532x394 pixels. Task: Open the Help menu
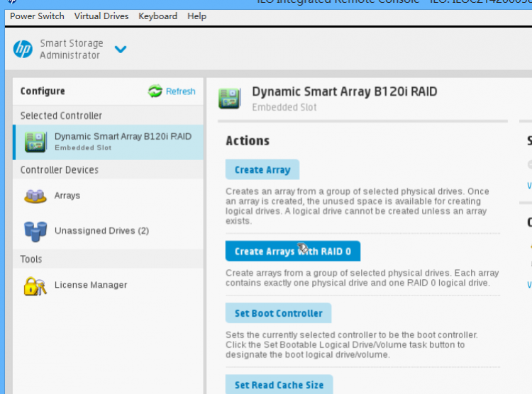tap(196, 16)
